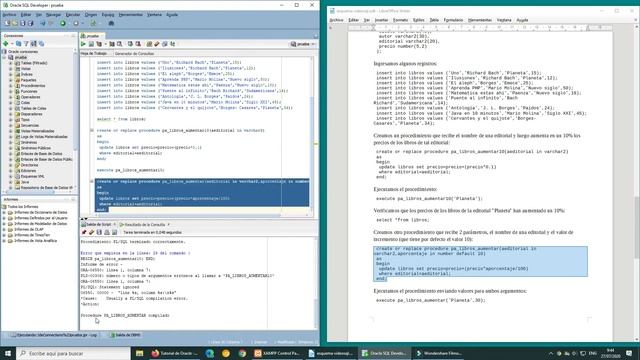Screen dimensions: 640x360
Task: Open the Formato menu in LibreOffice Writer
Action: pyautogui.click(x=400, y=20)
